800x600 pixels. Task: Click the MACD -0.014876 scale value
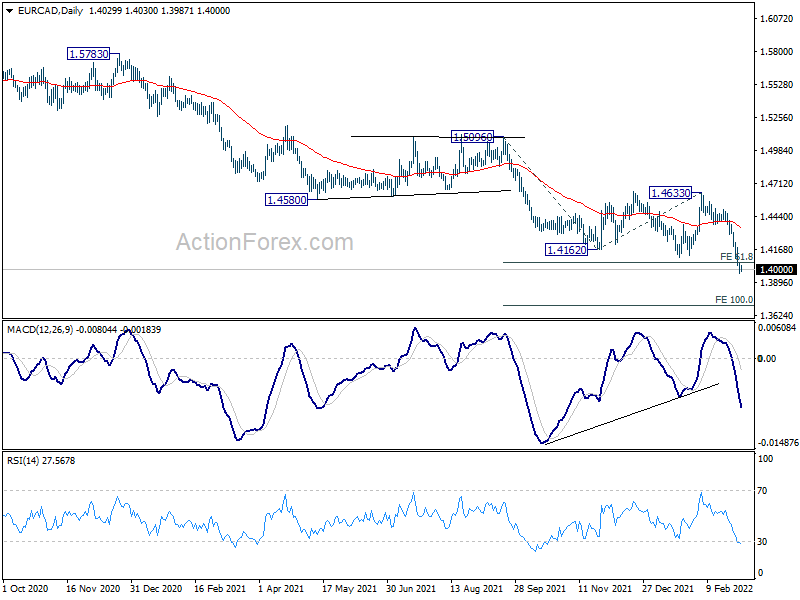(778, 442)
